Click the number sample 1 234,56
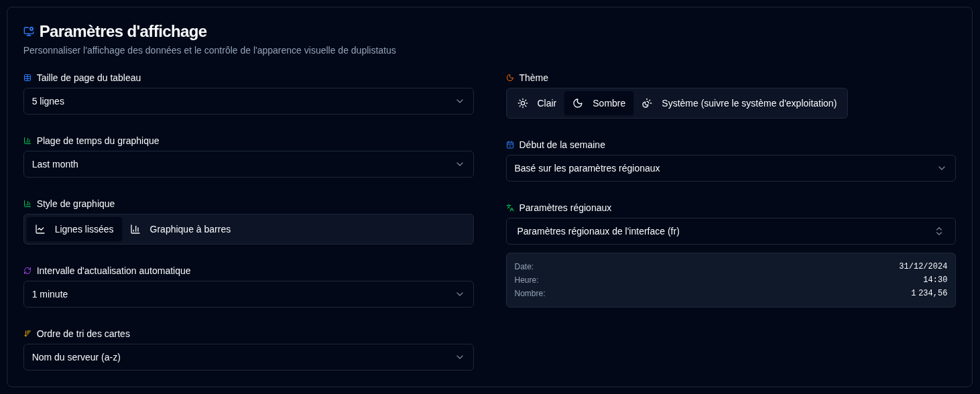The image size is (980, 394). 929,293
